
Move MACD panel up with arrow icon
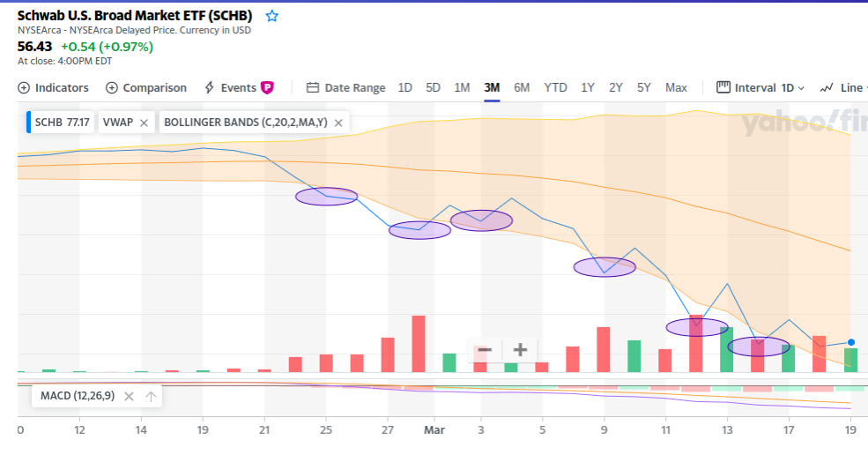[151, 396]
